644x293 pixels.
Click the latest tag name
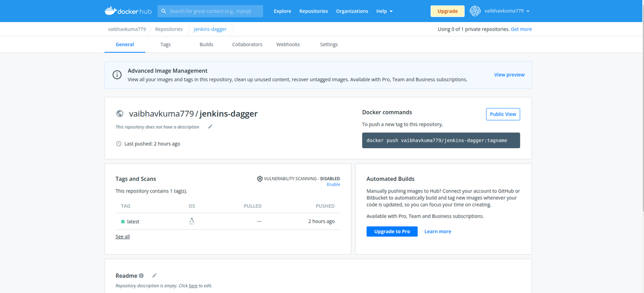click(133, 222)
